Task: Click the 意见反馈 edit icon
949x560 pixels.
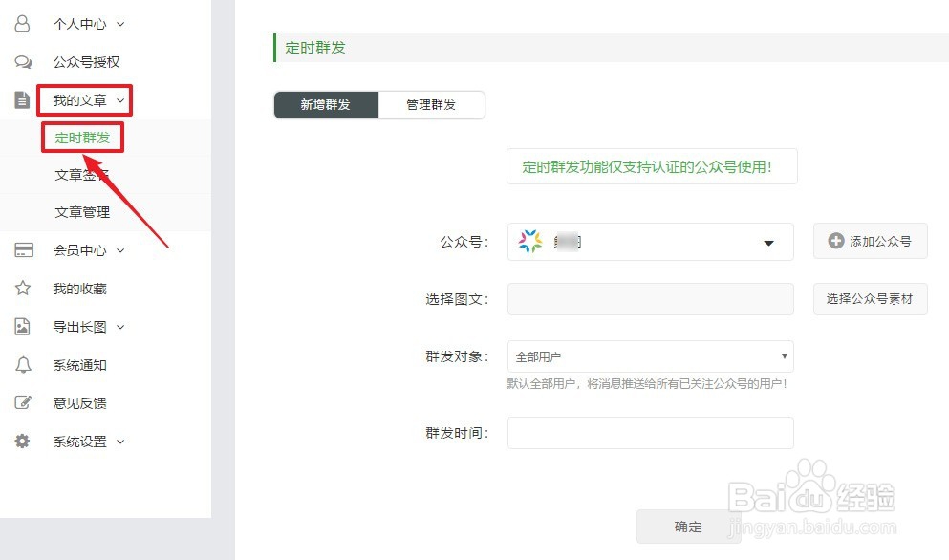Action: pos(23,403)
